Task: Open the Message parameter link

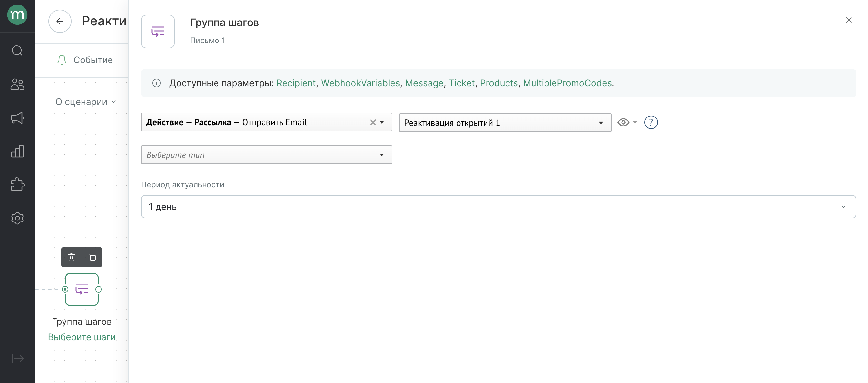Action: click(x=424, y=83)
